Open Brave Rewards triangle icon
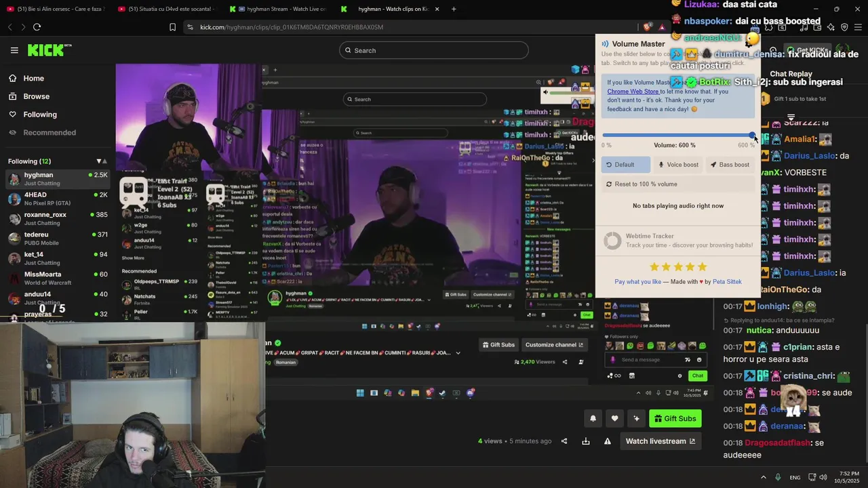 (x=661, y=27)
